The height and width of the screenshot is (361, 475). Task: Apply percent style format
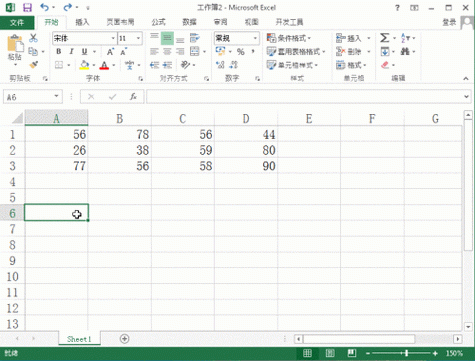pyautogui.click(x=240, y=52)
